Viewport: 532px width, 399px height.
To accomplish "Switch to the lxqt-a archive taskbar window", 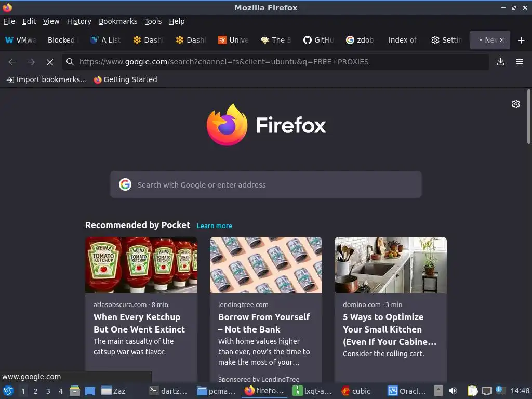I will tap(312, 391).
